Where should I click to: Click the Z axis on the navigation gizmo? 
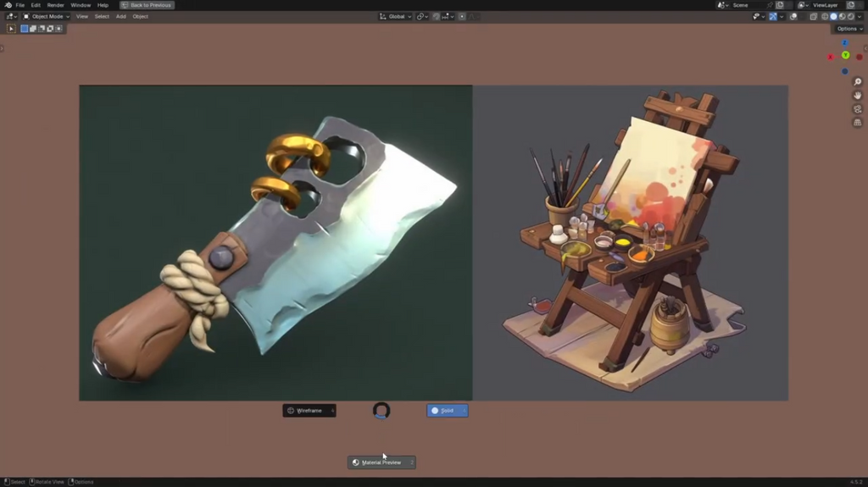click(x=845, y=42)
